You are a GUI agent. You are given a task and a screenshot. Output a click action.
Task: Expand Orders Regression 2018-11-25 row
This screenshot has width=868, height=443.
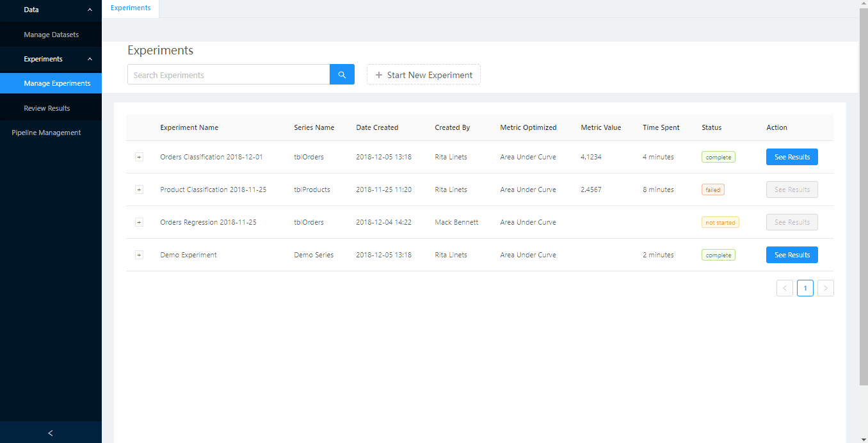[139, 222]
